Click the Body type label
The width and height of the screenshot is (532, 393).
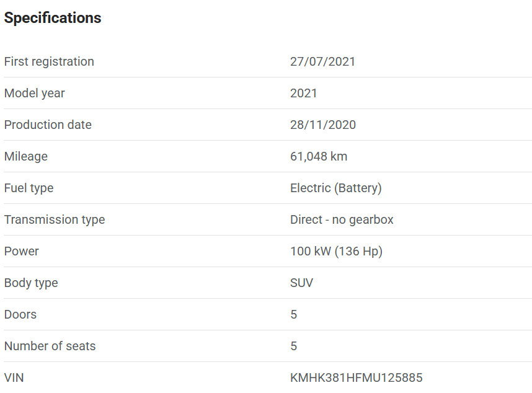coord(31,283)
